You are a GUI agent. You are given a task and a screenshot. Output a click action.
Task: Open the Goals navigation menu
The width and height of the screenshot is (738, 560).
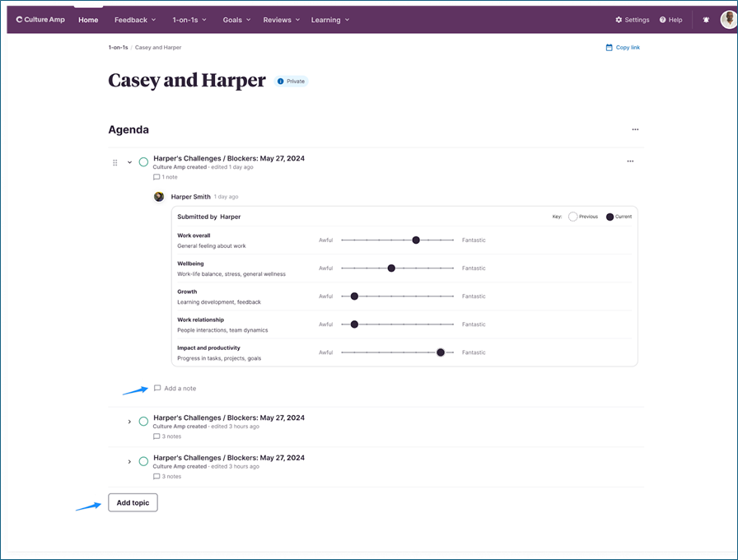pos(237,20)
